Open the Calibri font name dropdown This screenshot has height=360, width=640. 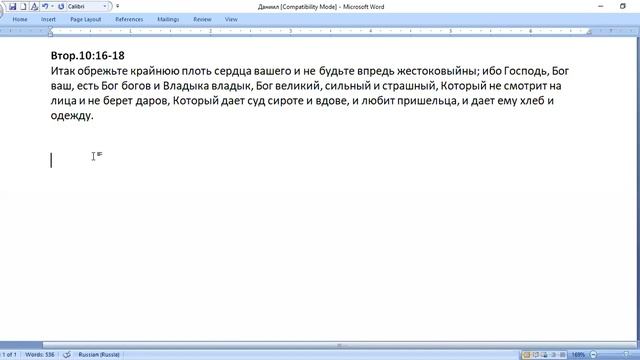point(104,7)
